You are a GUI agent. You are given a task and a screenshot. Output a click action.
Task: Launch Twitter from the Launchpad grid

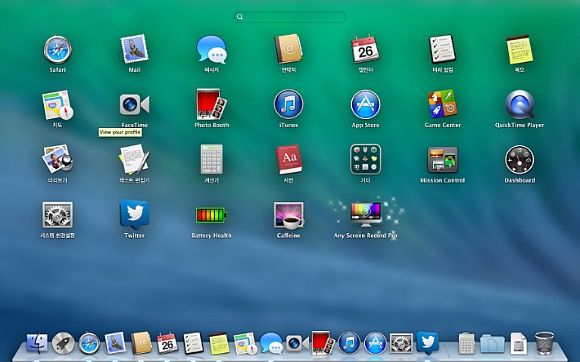[134, 215]
